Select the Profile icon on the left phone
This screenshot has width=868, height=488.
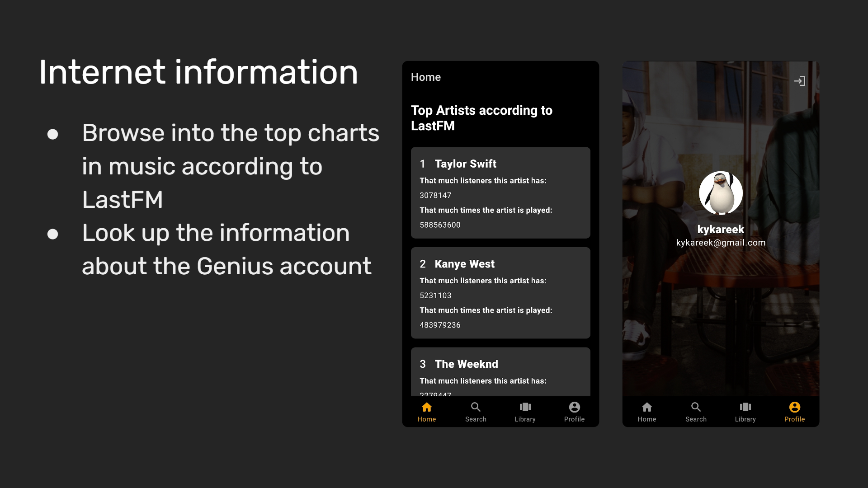(574, 407)
